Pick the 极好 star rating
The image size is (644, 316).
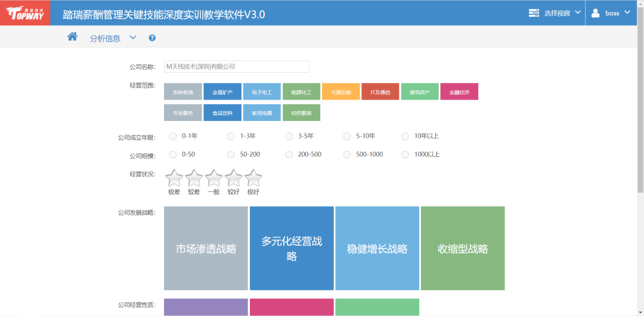pyautogui.click(x=253, y=178)
